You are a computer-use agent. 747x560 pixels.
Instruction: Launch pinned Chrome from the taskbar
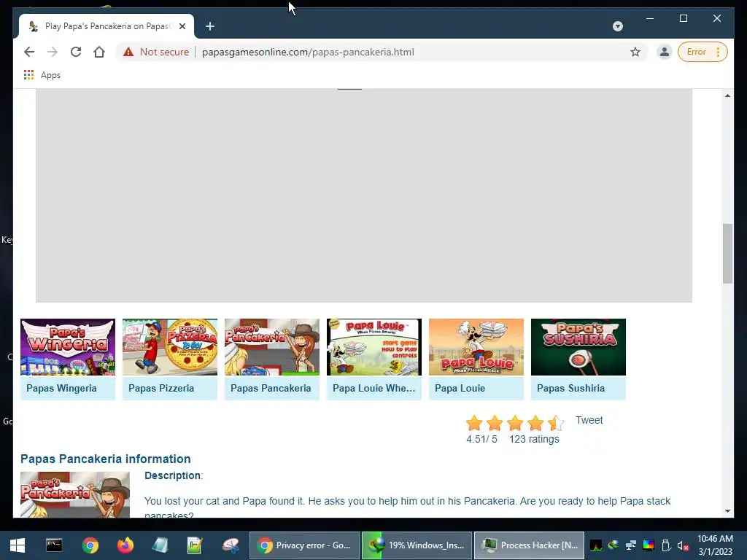point(90,545)
